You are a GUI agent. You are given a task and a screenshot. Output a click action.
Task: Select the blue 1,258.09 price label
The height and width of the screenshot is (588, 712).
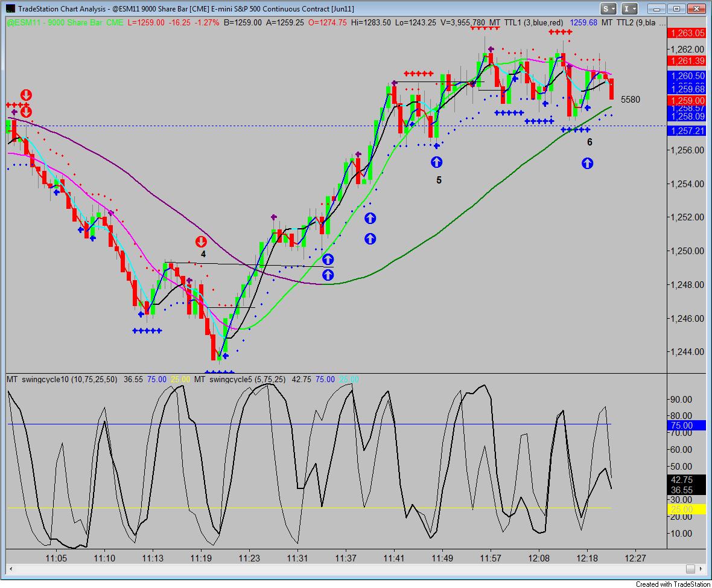tap(686, 117)
